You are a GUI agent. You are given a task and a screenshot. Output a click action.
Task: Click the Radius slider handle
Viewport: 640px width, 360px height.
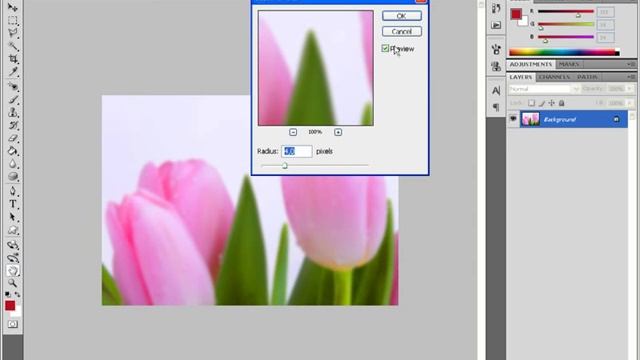[285, 165]
